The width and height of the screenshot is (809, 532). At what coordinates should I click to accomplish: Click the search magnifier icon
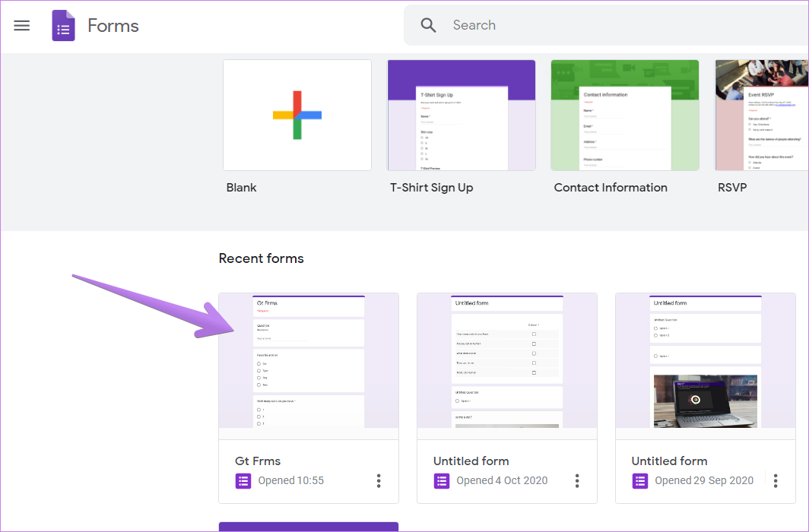click(428, 24)
